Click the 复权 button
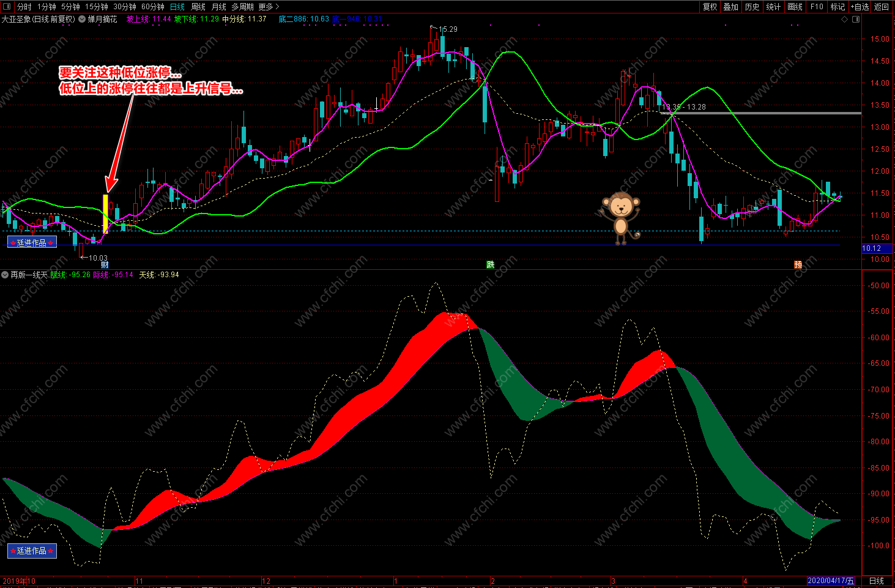This screenshot has width=895, height=588. (x=710, y=7)
